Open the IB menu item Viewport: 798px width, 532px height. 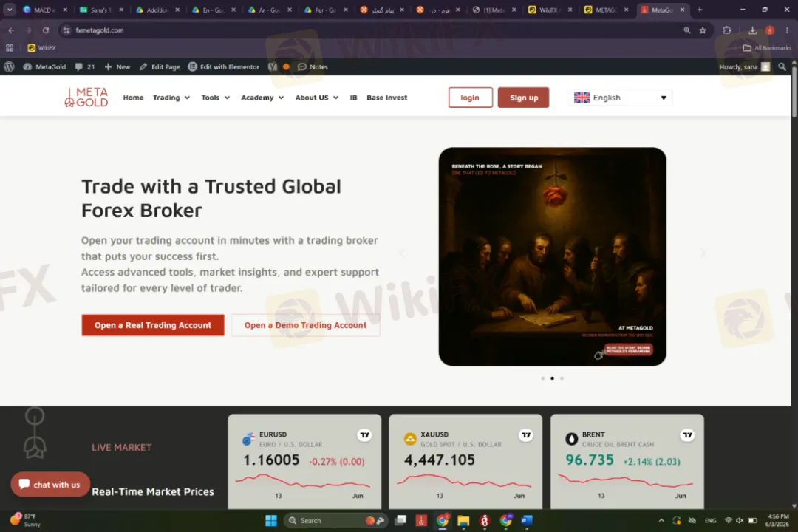click(353, 98)
